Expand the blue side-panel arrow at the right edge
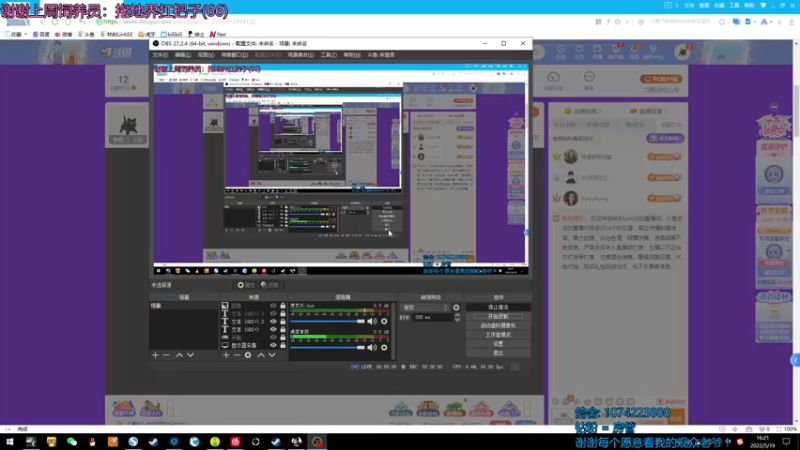Viewport: 800px width, 450px height. (x=795, y=360)
